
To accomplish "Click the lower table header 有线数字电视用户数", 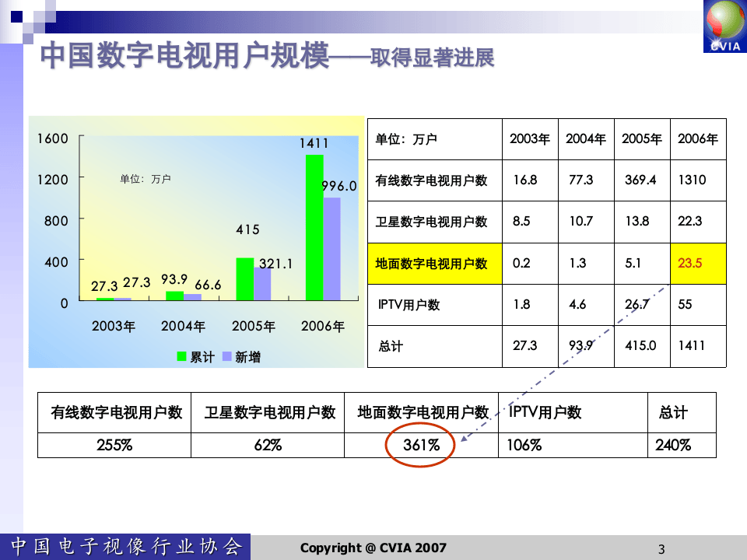I will click(117, 413).
